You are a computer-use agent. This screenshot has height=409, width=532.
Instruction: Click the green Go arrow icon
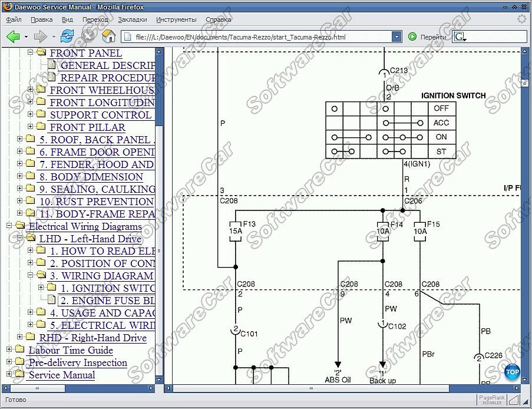pos(412,37)
